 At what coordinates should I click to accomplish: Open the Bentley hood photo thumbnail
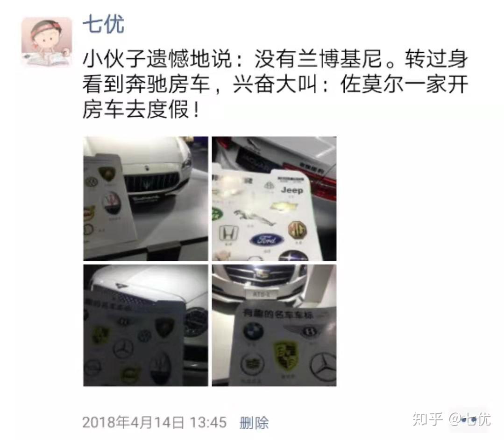pyautogui.click(x=146, y=325)
